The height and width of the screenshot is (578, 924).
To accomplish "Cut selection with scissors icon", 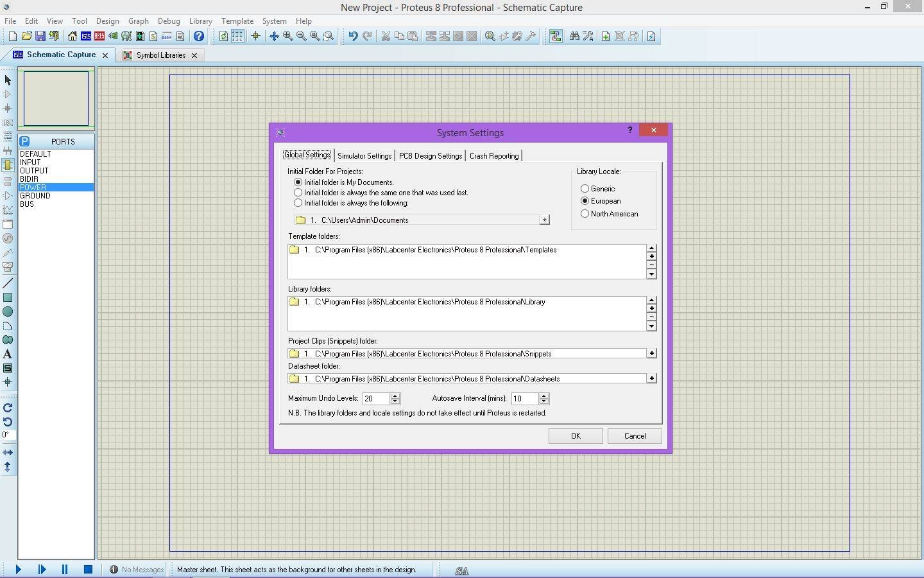I will click(386, 37).
